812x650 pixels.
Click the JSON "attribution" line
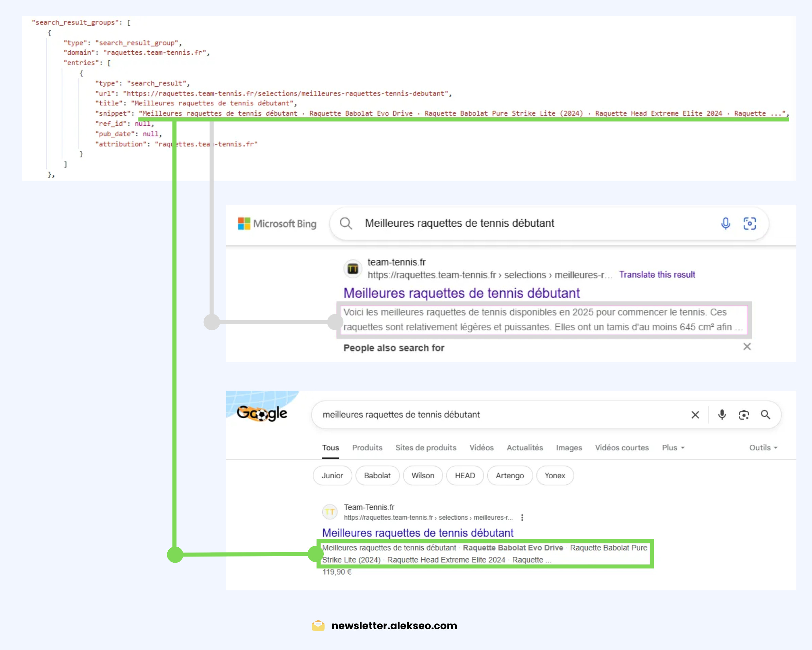[x=176, y=144]
